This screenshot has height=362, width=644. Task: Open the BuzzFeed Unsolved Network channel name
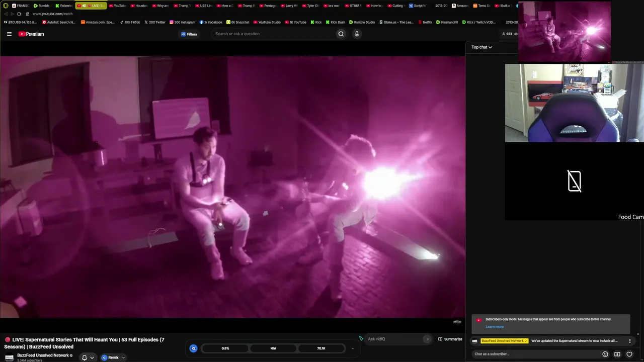(43, 355)
